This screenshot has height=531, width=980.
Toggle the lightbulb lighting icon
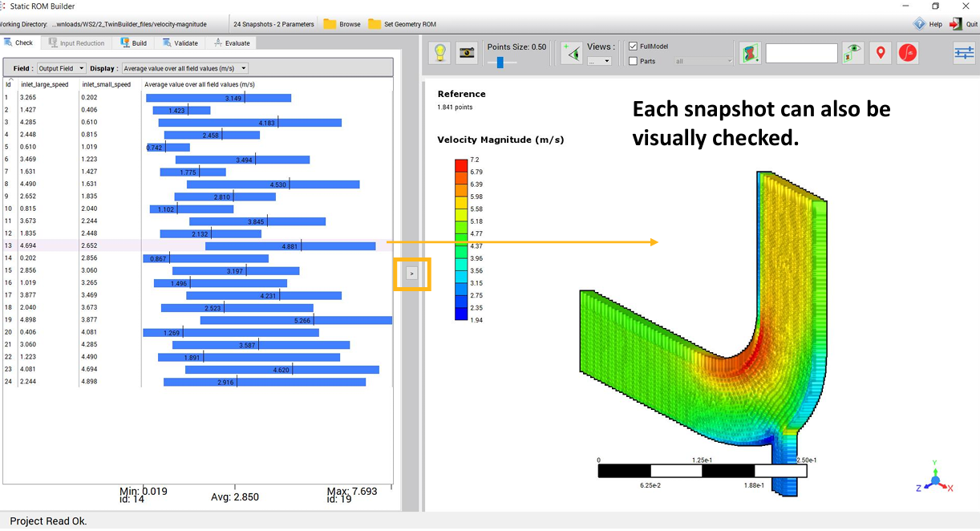(x=440, y=52)
